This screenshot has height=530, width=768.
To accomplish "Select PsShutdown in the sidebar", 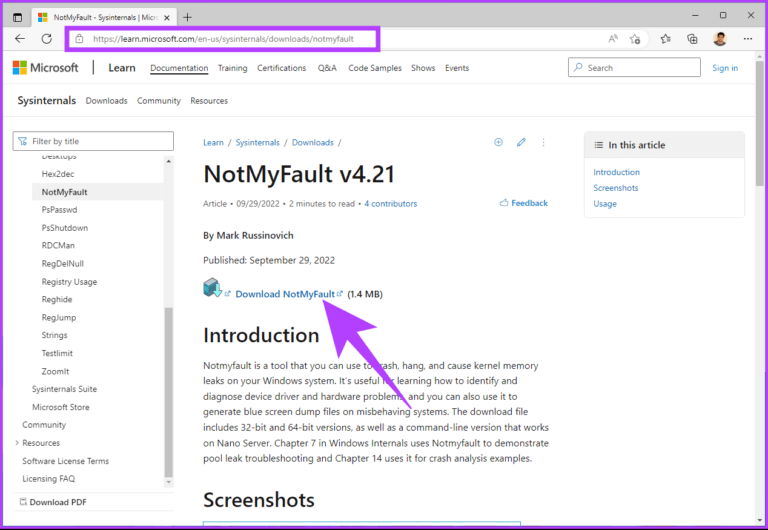I will point(65,228).
